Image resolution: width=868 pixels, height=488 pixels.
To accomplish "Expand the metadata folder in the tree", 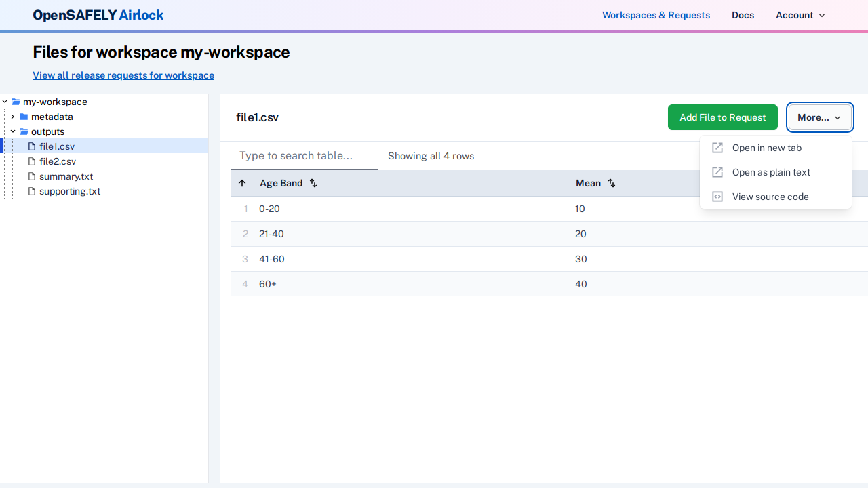I will (x=12, y=117).
